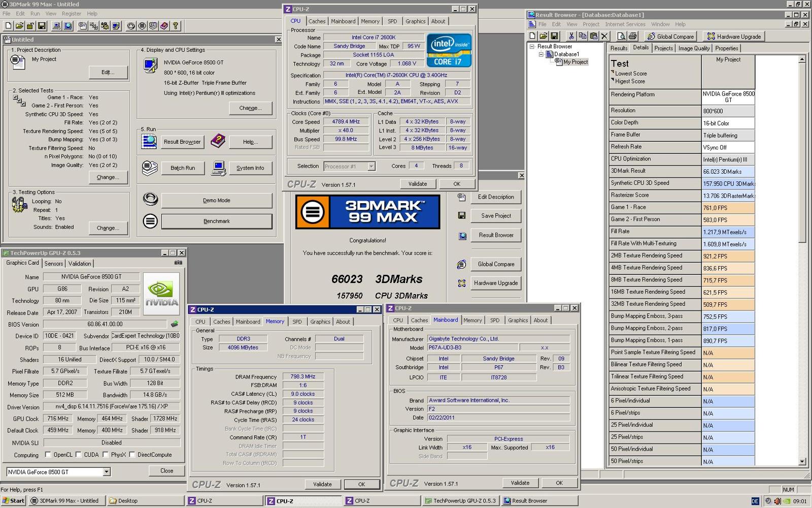Click the icon beside the Edit Description button
Image resolution: width=812 pixels, height=508 pixels.
[x=461, y=197]
